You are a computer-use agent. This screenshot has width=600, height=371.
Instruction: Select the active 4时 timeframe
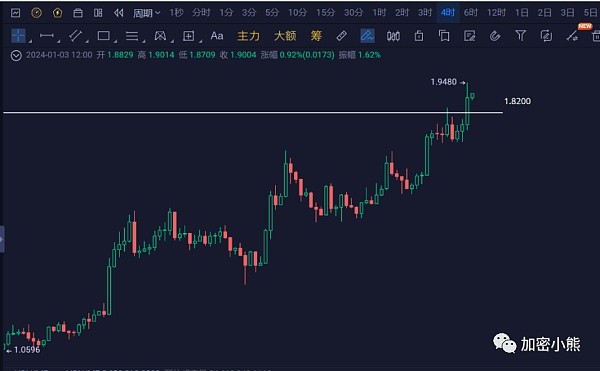448,13
